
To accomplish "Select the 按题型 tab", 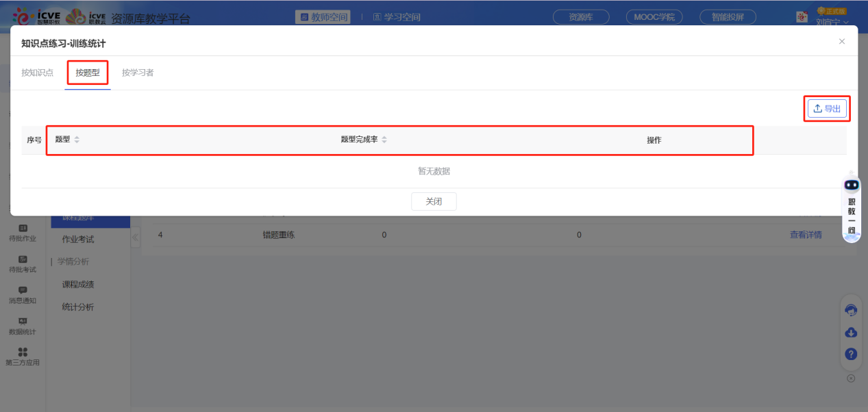I will coord(88,73).
